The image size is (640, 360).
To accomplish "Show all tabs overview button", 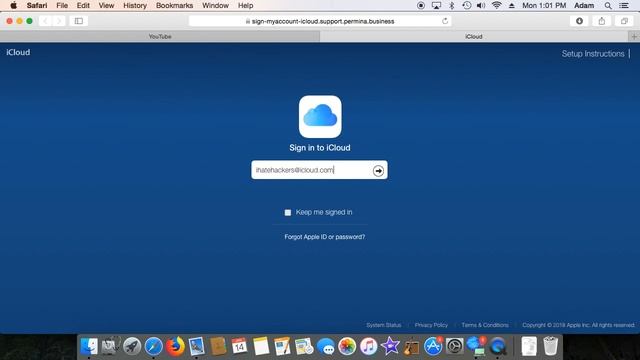I will pos(624,21).
